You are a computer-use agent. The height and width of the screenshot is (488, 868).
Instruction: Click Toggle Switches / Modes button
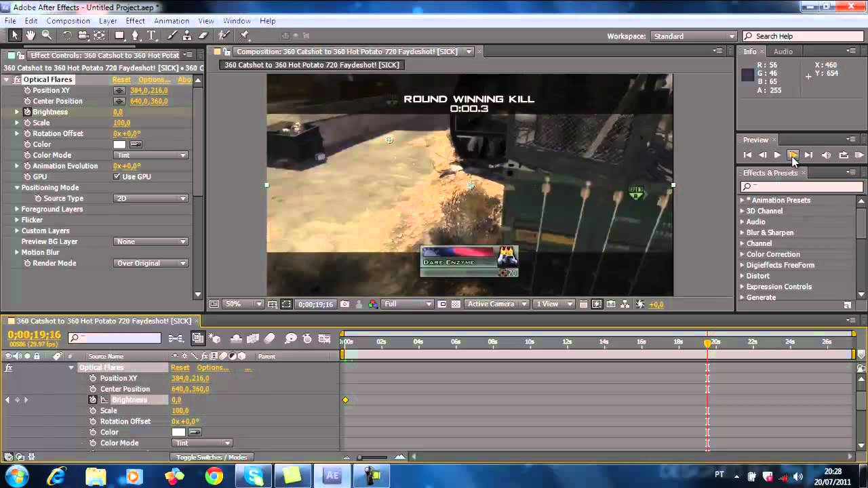coord(212,457)
